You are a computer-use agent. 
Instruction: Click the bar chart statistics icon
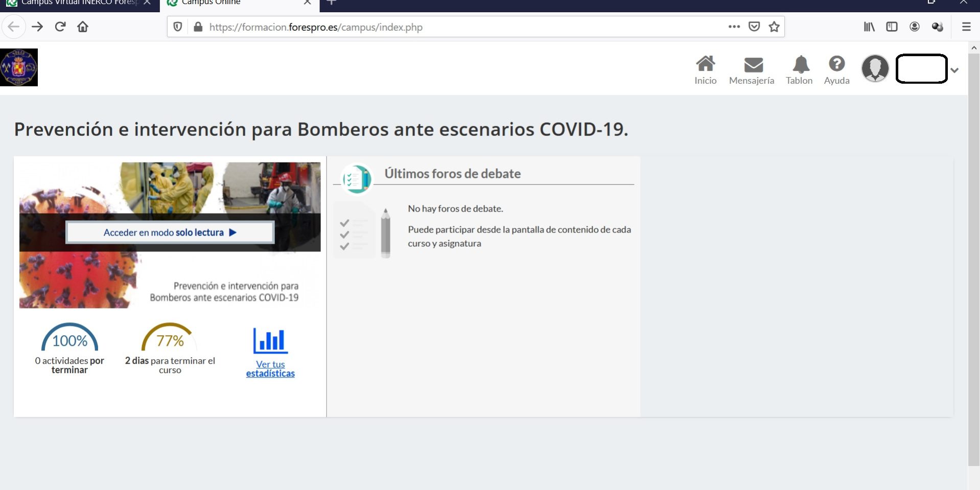click(270, 341)
